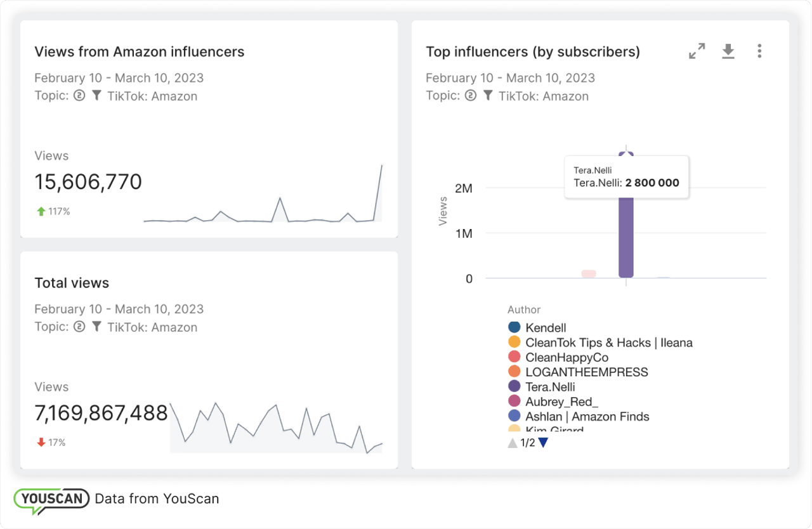Click the gray up triangle in legend pagination
This screenshot has width=812, height=529.
513,442
